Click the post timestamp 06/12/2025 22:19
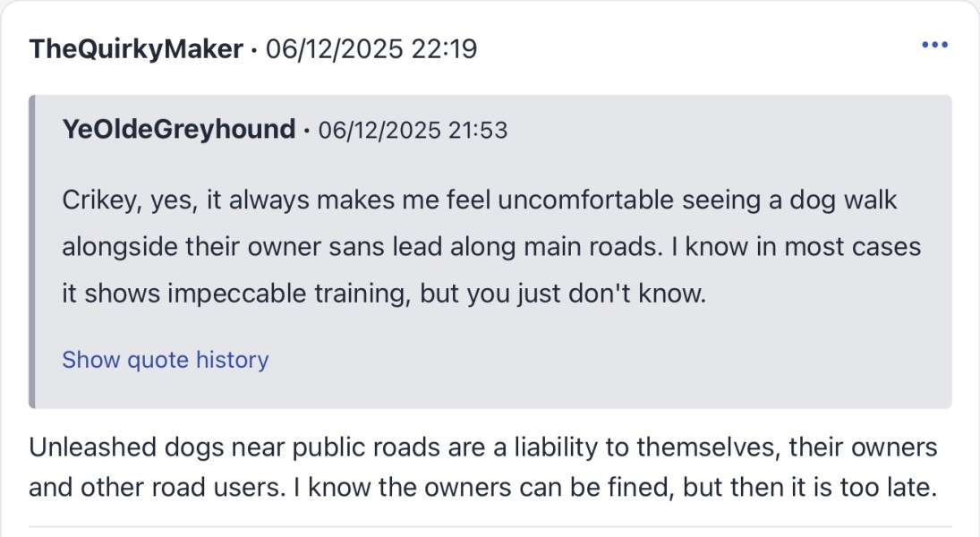The height and width of the screenshot is (537, 980). (371, 48)
